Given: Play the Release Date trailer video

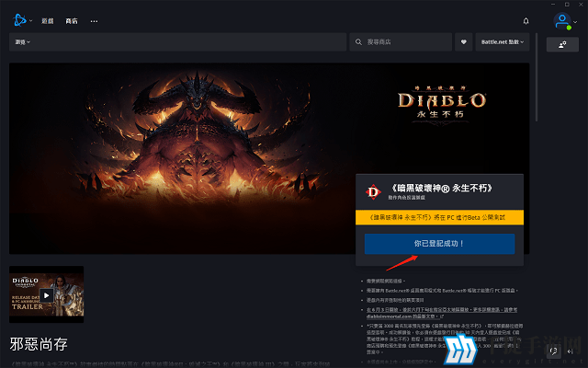Looking at the screenshot, I should (47, 295).
